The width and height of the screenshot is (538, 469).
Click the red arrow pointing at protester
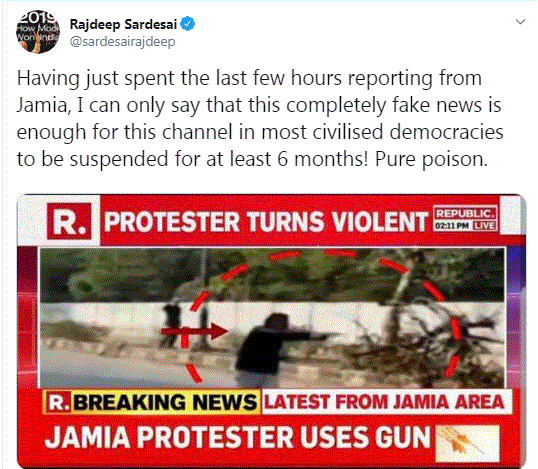point(195,331)
